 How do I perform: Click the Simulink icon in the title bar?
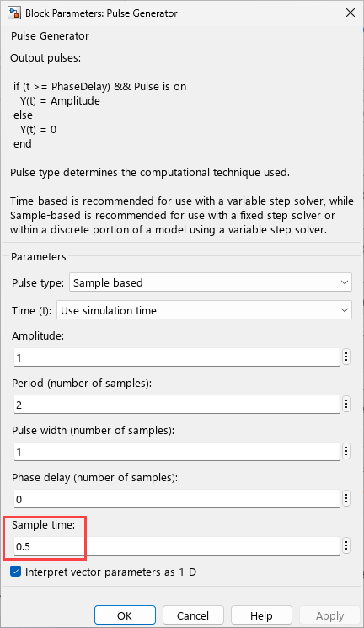(x=14, y=13)
